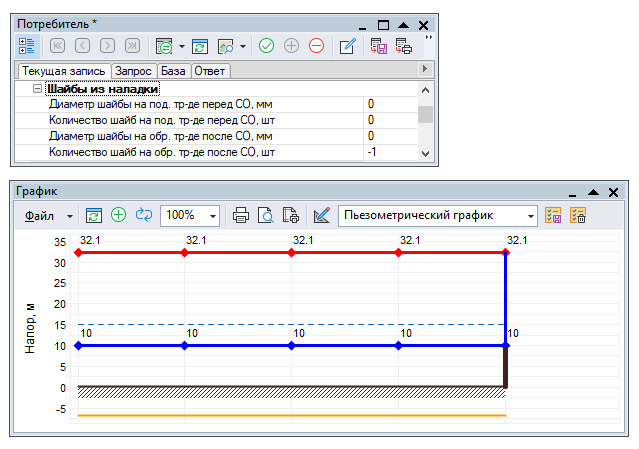Screen dimensions: 639x449
Task: Click the refresh icon in Потребитель toolbar
Action: [x=199, y=46]
